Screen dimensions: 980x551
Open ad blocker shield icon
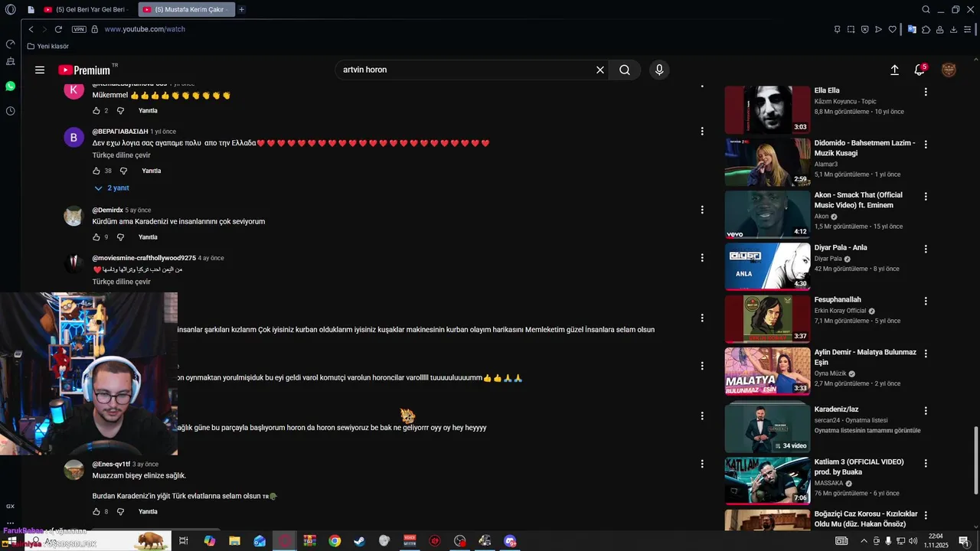pyautogui.click(x=864, y=29)
